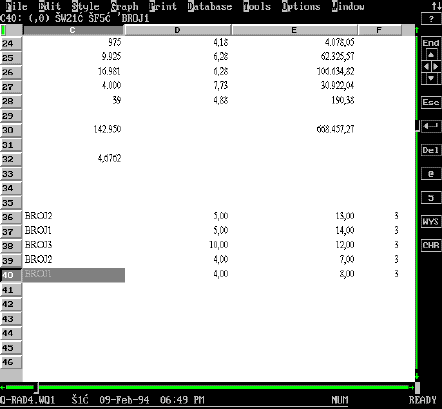Image resolution: width=442 pixels, height=409 pixels.
Task: Select column D header
Action: pyautogui.click(x=177, y=30)
